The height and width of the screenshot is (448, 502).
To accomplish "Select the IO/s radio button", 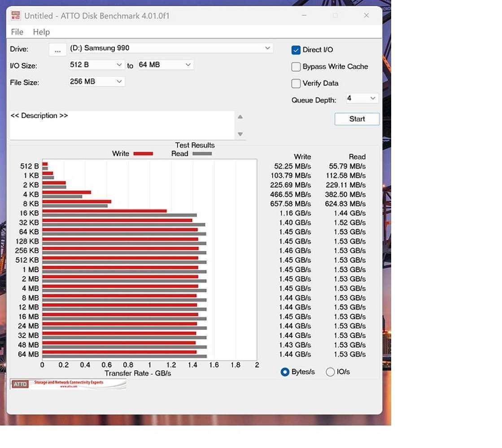I will (x=330, y=372).
